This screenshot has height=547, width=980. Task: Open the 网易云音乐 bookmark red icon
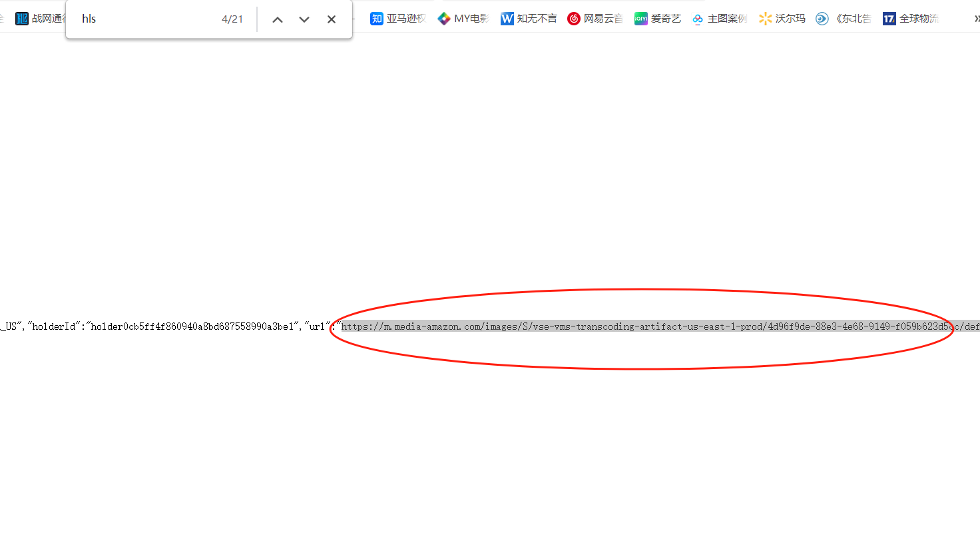[574, 19]
